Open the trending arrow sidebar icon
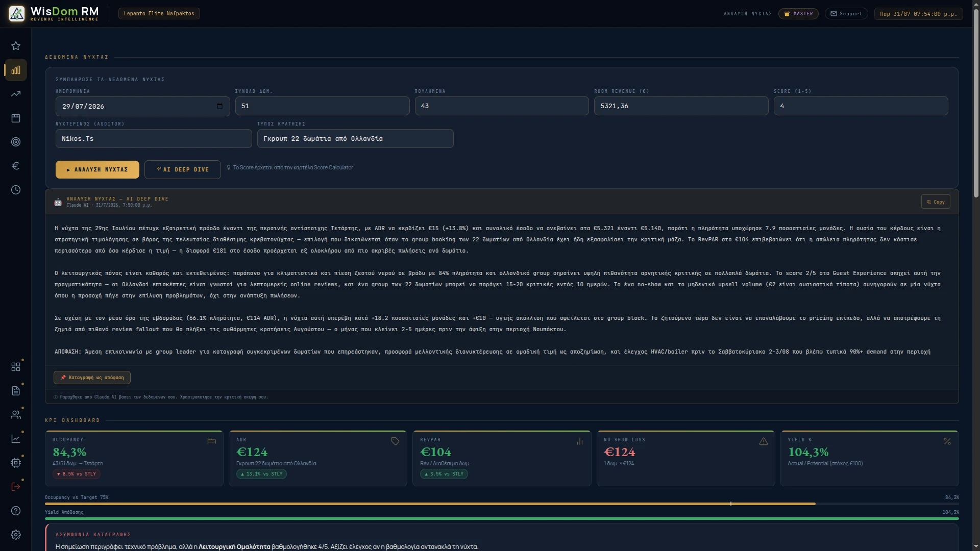 click(16, 94)
